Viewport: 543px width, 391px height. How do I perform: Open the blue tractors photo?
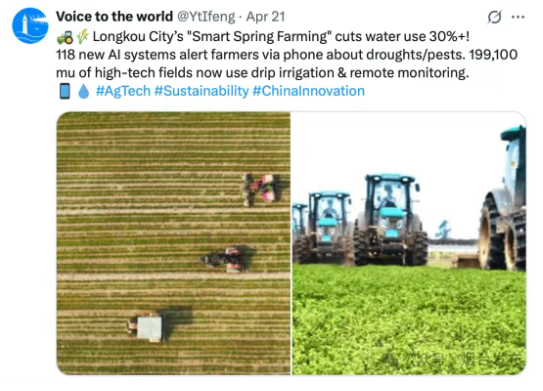(409, 243)
